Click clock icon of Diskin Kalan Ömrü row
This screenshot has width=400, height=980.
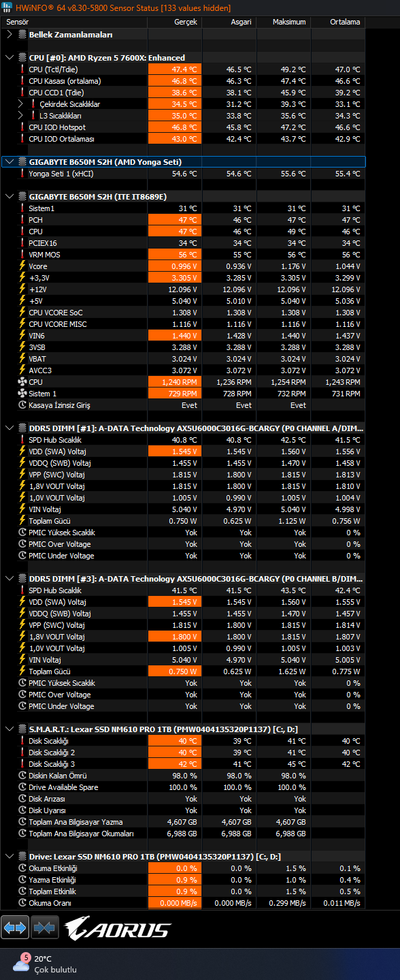click(x=21, y=776)
